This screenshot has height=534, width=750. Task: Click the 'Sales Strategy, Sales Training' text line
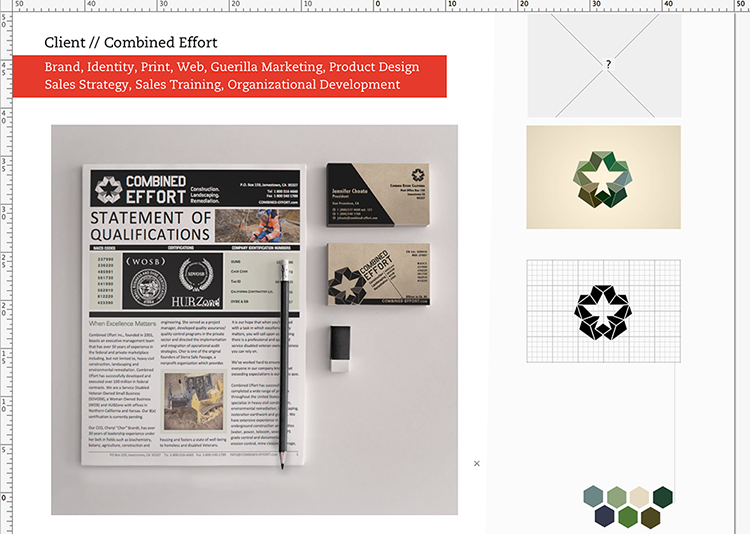click(222, 84)
